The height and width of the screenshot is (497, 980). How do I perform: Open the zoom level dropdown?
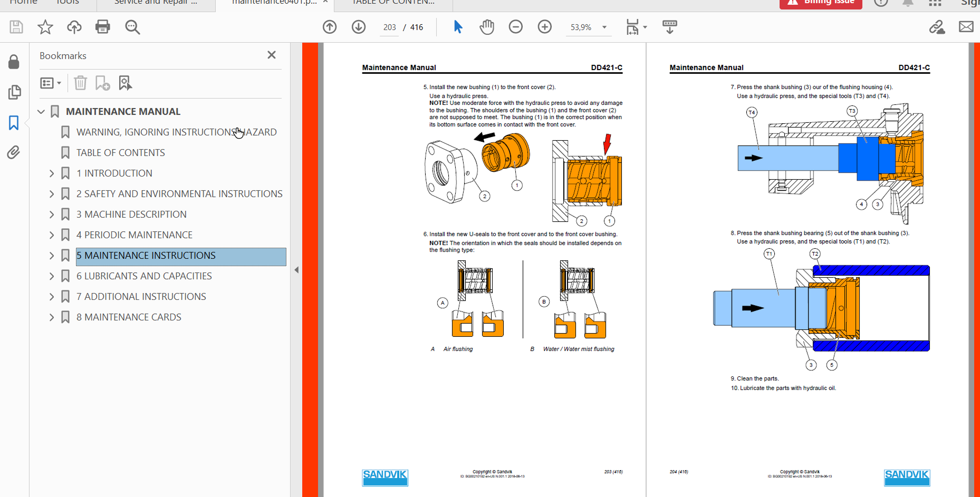click(604, 27)
